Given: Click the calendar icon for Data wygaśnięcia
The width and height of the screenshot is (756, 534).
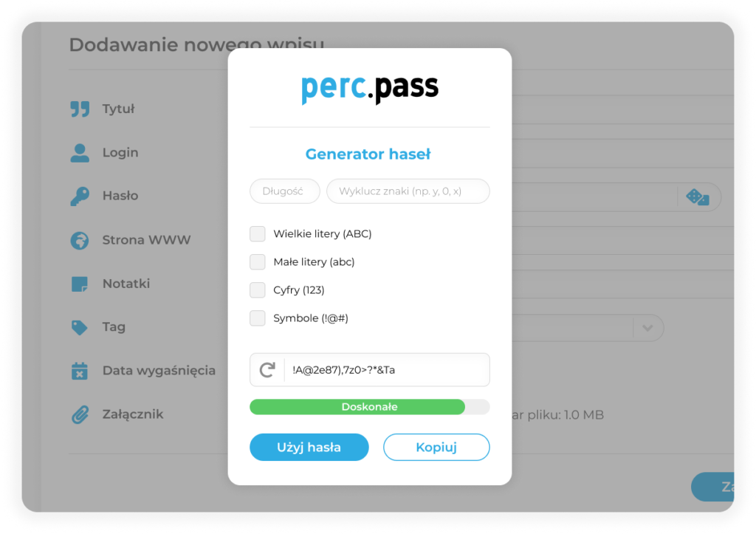Looking at the screenshot, I should [79, 370].
